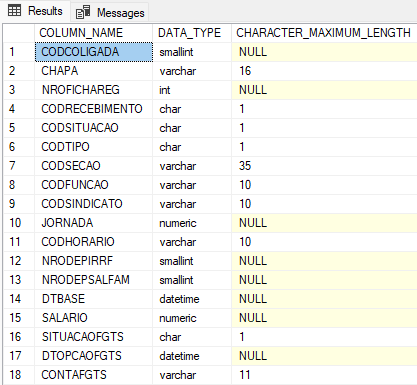Screen dimensions: 417x385
Task: Click max length value 11 for CONTAFGTS
Action: pos(324,375)
